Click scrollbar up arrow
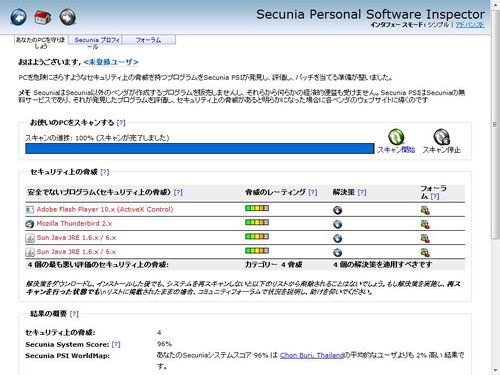 pyautogui.click(x=495, y=4)
